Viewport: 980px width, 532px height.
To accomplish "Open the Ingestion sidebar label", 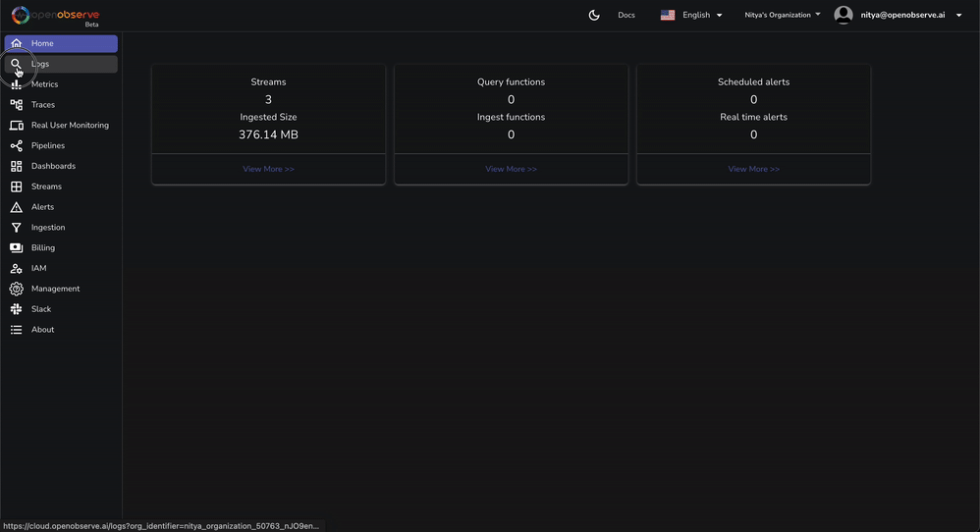I will pyautogui.click(x=48, y=228).
